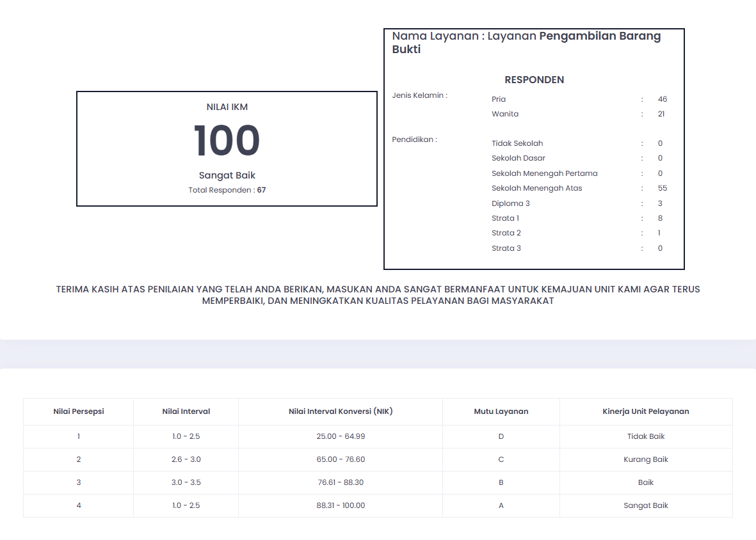756x540 pixels.
Task: Click Nilai Persepsi value 4
Action: [x=79, y=506]
